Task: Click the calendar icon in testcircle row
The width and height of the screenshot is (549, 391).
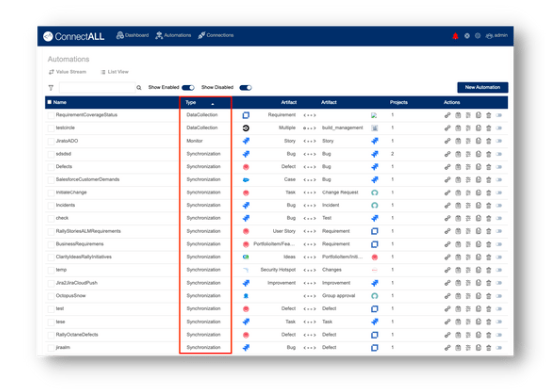Action: click(458, 128)
